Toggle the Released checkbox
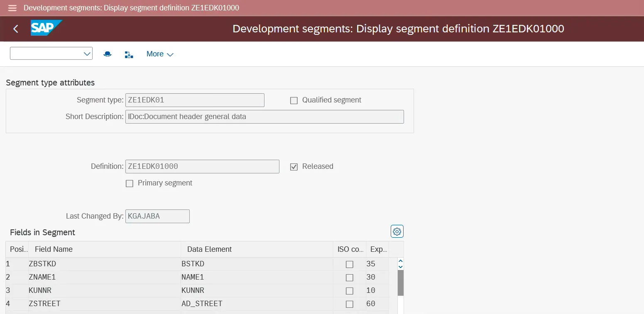Screen dimensions: 644x314 [294, 167]
